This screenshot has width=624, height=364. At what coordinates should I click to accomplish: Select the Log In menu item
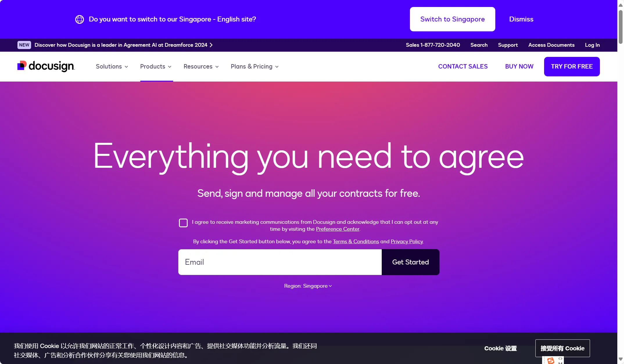592,45
